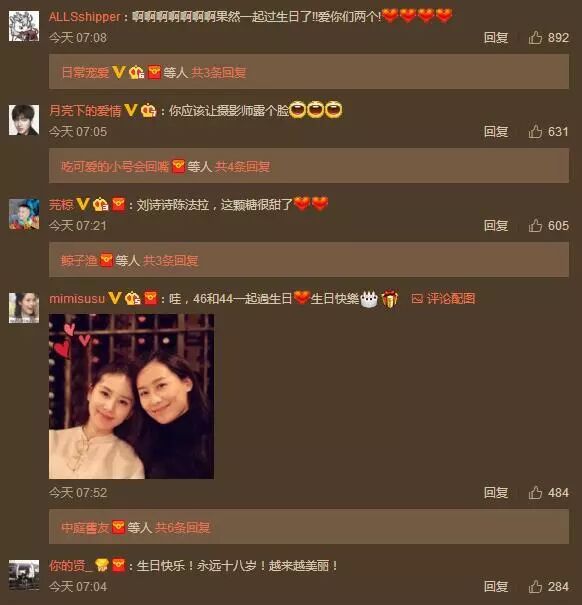Screen dimensions: 582x605
Task: Open mimisusu username link
Action: pyautogui.click(x=77, y=299)
